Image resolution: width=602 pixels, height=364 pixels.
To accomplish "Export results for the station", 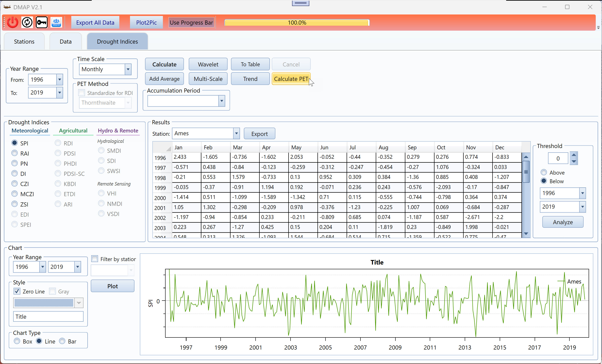I will (x=259, y=134).
